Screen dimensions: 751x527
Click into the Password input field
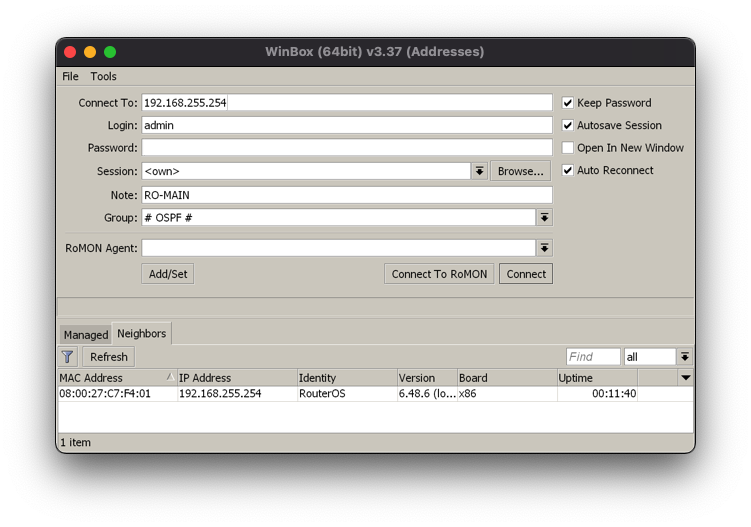[x=346, y=148]
